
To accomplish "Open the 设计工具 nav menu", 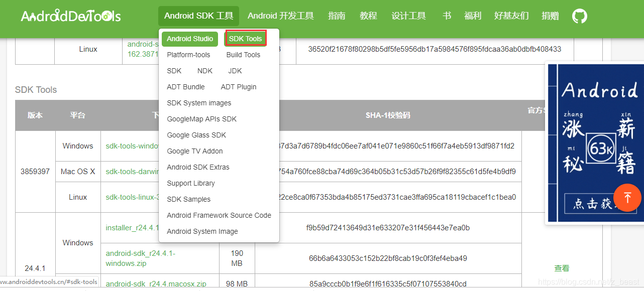I will (x=408, y=16).
